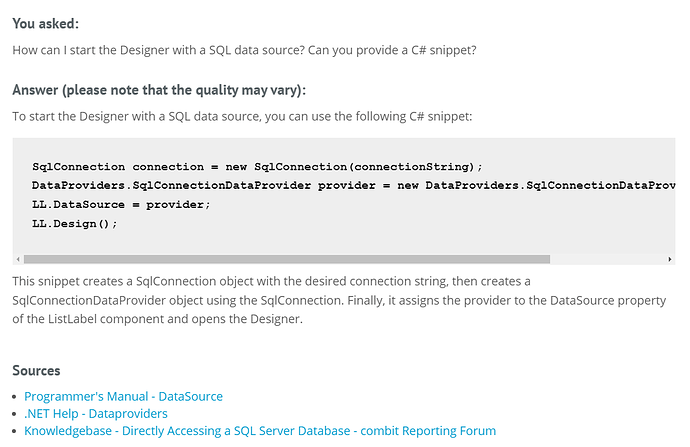Open Knowledgebase Directly Accessing SQL Server Database link
The width and height of the screenshot is (690, 447).
(260, 430)
